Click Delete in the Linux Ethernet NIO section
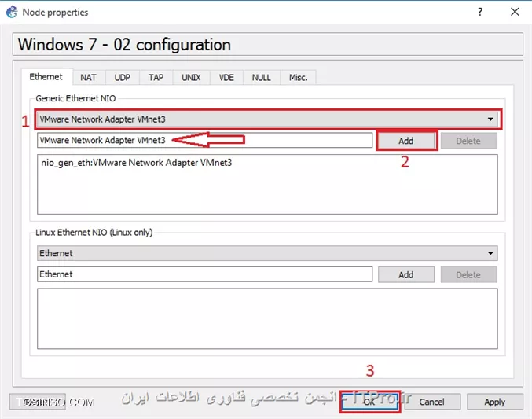Image resolution: width=532 pixels, height=419 pixels. (468, 274)
